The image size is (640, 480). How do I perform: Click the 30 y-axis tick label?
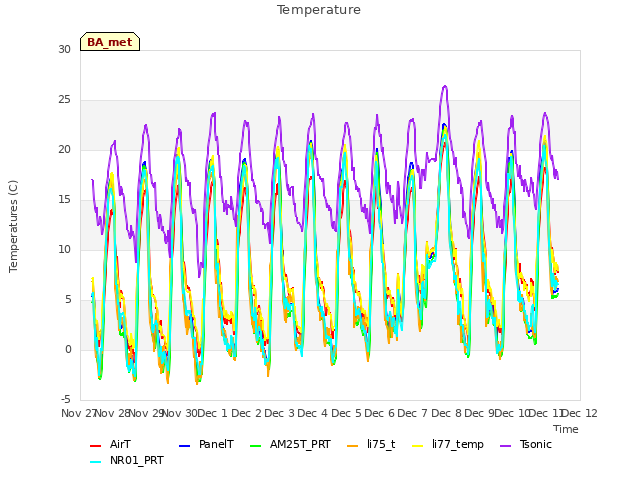tap(64, 49)
